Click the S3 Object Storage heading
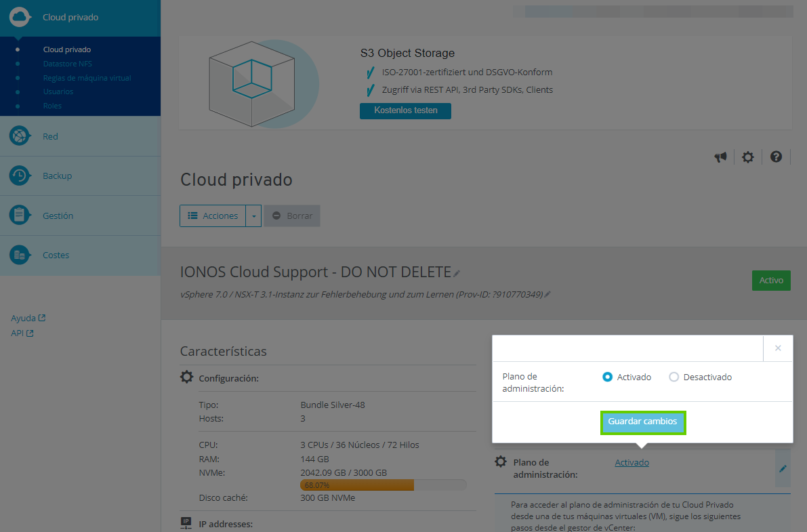This screenshot has height=532, width=807. pos(408,53)
